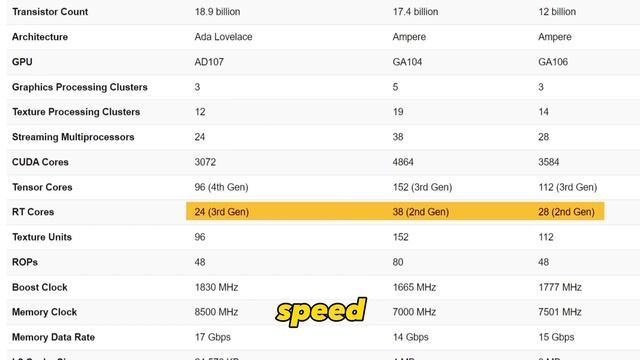Select the Ada Lovelace architecture cell
The height and width of the screenshot is (360, 640).
(x=223, y=37)
